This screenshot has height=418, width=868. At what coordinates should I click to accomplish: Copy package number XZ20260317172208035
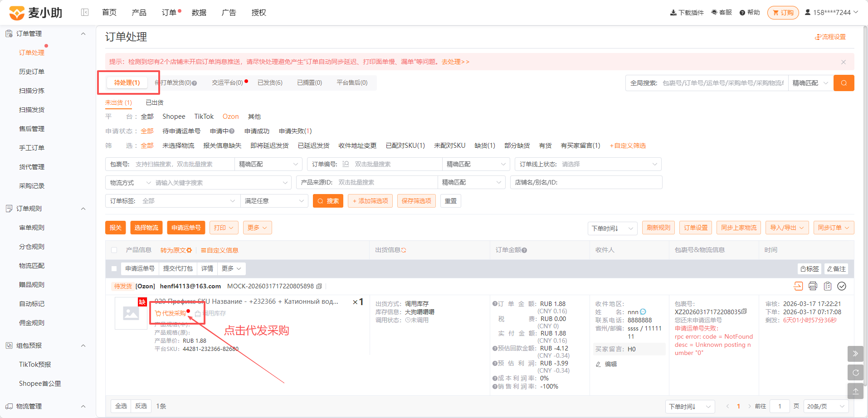click(744, 311)
